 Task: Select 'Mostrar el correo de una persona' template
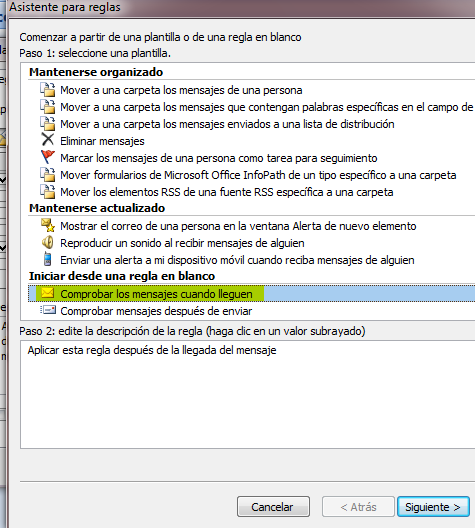(238, 226)
